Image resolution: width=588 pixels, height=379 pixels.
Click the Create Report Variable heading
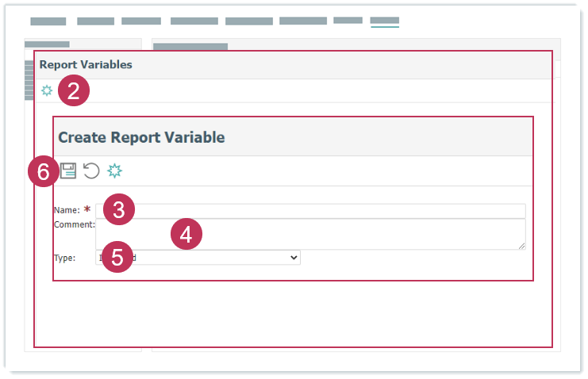(x=141, y=137)
